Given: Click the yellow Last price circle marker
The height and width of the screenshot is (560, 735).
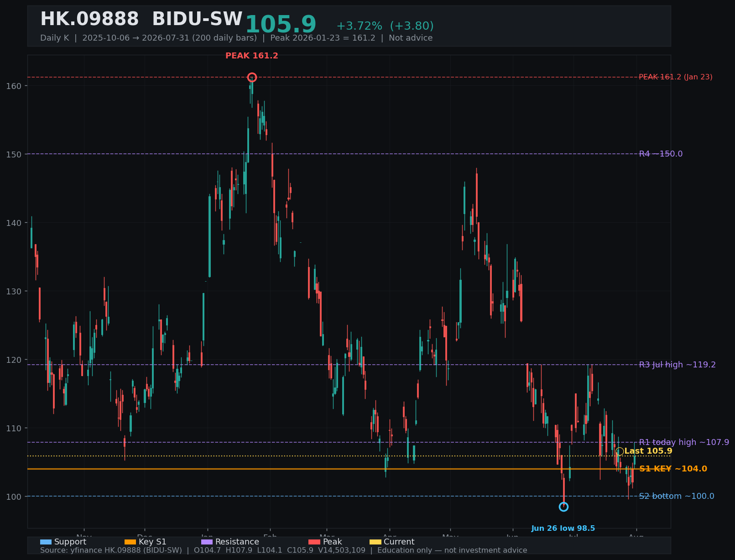Looking at the screenshot, I should tap(620, 451).
